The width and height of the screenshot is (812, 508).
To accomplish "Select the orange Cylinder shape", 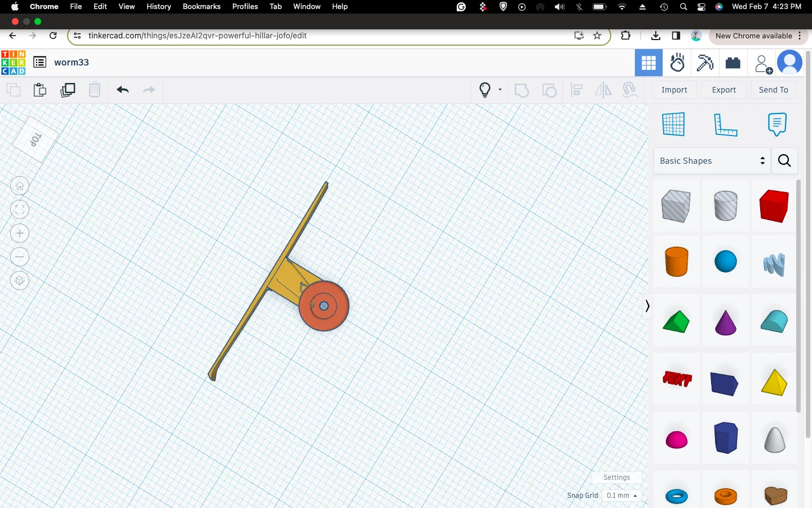I will [677, 261].
